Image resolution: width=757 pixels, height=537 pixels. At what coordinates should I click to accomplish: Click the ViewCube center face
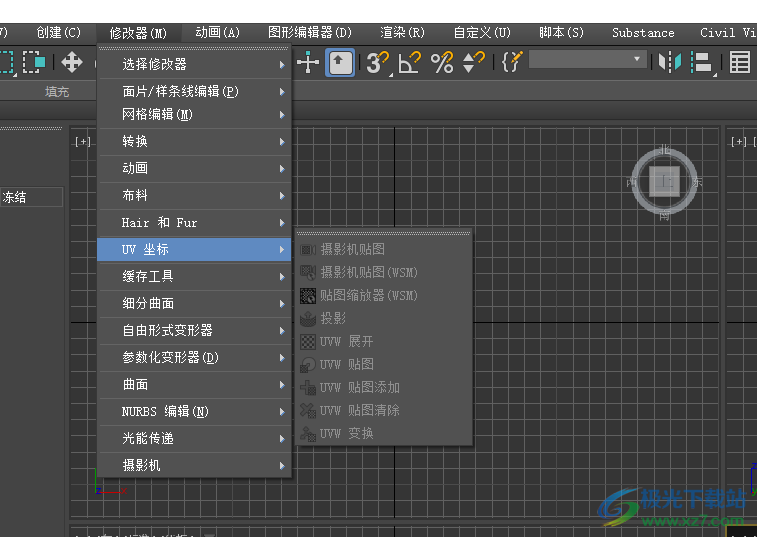click(x=664, y=182)
